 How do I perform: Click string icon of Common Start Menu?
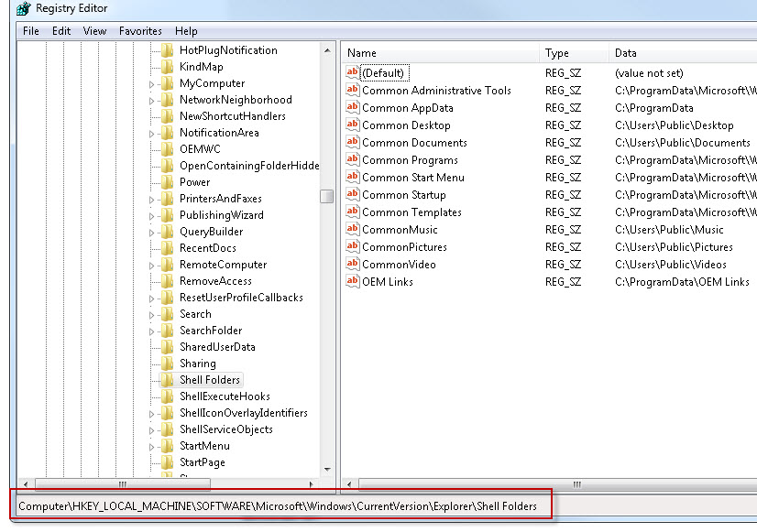pyautogui.click(x=353, y=177)
